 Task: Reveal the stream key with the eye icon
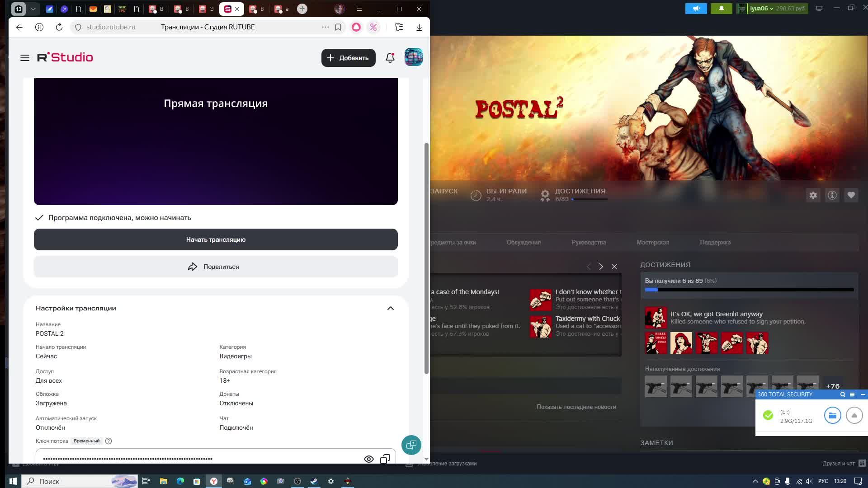pos(368,459)
